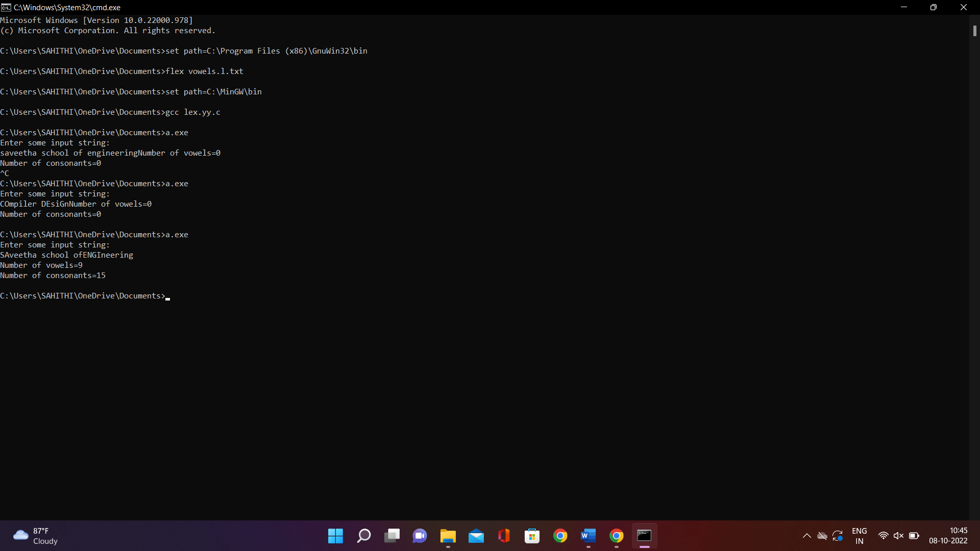This screenshot has height=551, width=980.
Task: Launch Teams Chat from the taskbar
Action: pyautogui.click(x=420, y=536)
